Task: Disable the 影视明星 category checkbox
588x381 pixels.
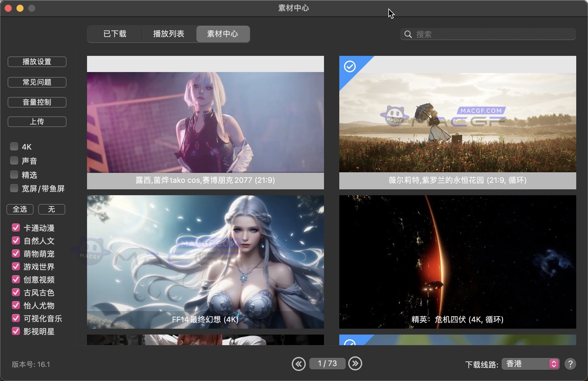Action: tap(16, 331)
